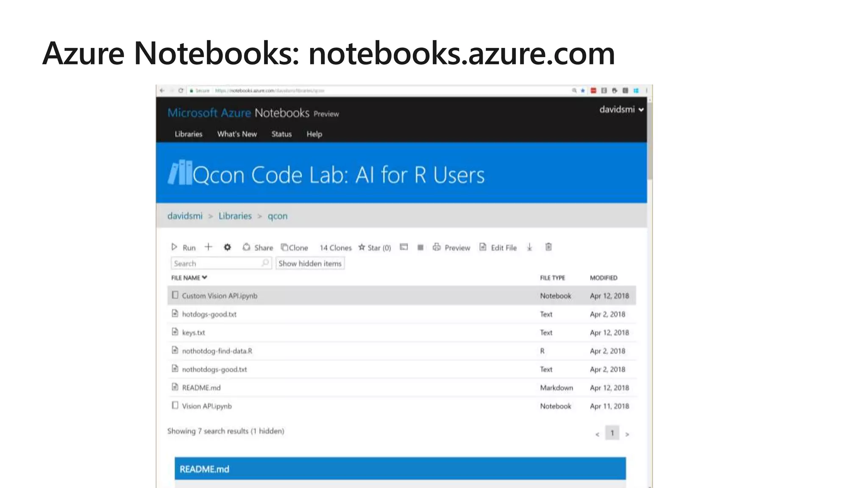
Task: Click the search magnifier icon in the search box
Action: [265, 263]
